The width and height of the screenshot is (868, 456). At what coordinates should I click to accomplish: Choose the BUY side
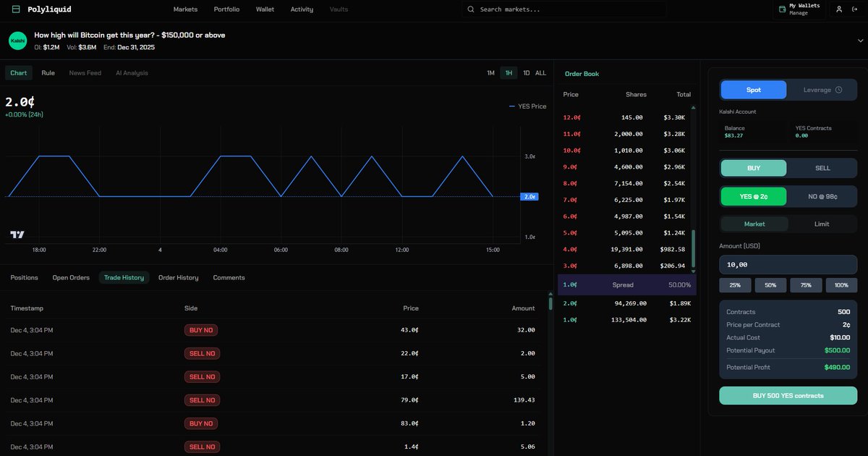pos(753,168)
